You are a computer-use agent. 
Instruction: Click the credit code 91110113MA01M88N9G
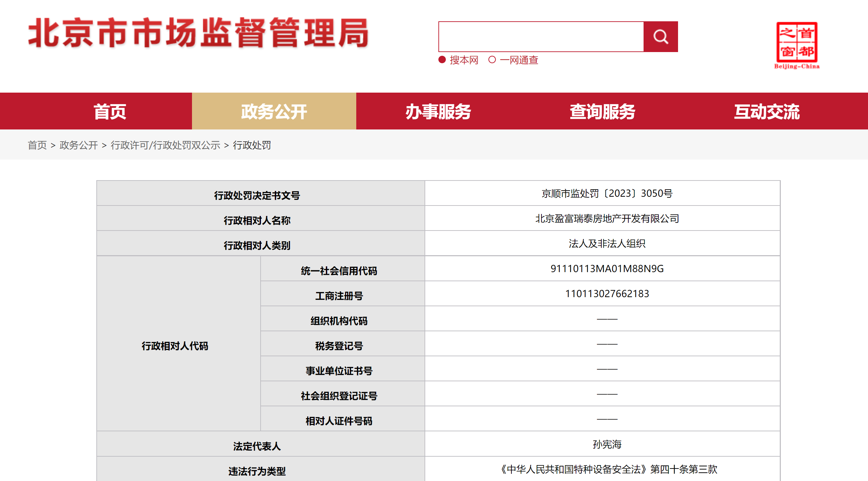pyautogui.click(x=607, y=268)
